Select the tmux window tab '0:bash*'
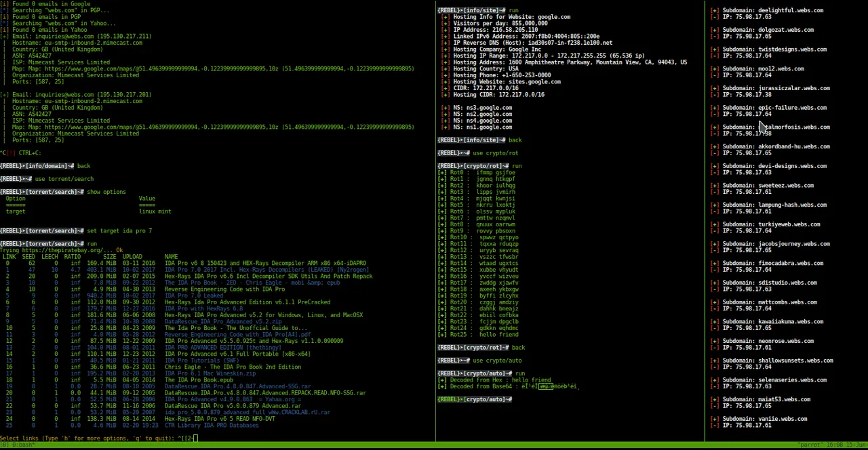868x450 pixels. 25,445
